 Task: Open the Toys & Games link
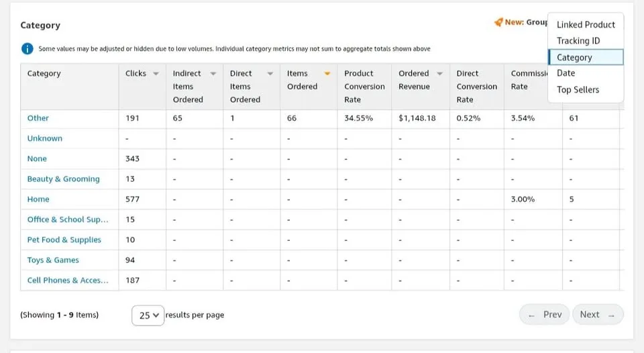[x=53, y=260]
